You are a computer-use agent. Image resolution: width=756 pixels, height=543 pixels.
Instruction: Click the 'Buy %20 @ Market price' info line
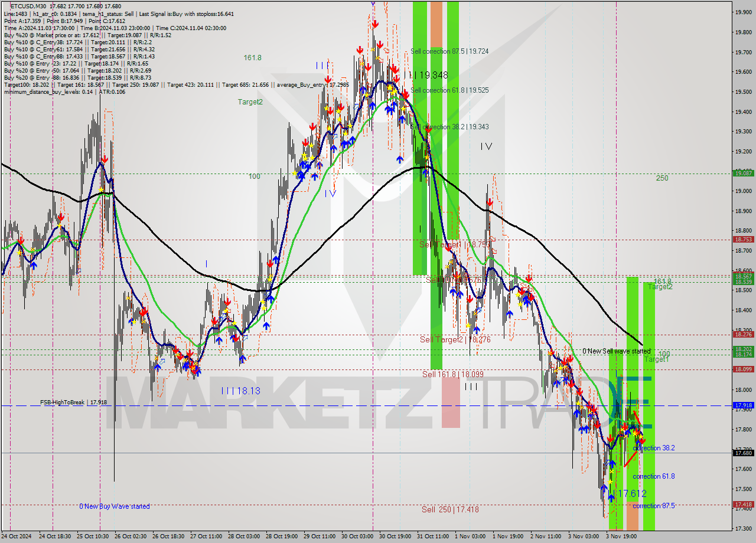click(x=87, y=35)
